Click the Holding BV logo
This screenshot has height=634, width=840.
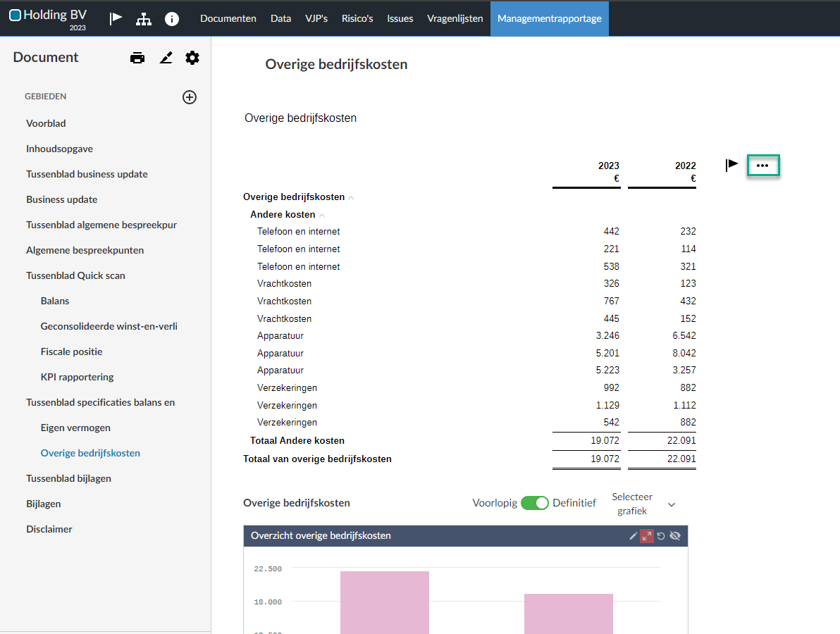[48, 15]
